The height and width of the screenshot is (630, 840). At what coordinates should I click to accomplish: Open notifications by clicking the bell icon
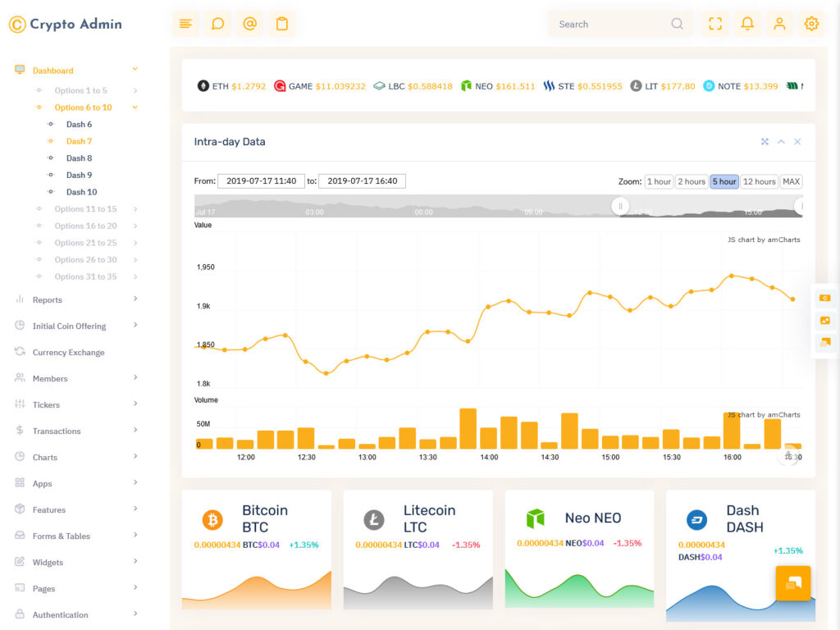pyautogui.click(x=747, y=23)
